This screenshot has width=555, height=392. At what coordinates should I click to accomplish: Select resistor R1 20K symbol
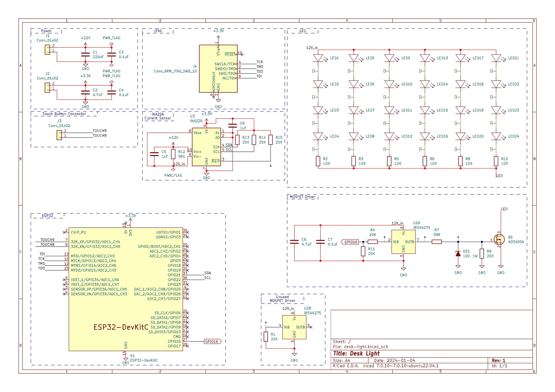(266, 337)
